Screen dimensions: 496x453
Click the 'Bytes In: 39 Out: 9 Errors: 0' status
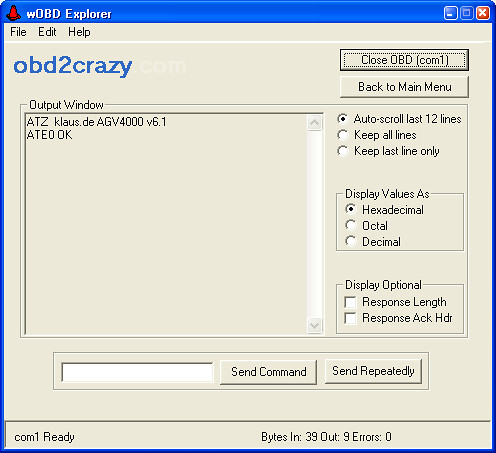tap(326, 437)
